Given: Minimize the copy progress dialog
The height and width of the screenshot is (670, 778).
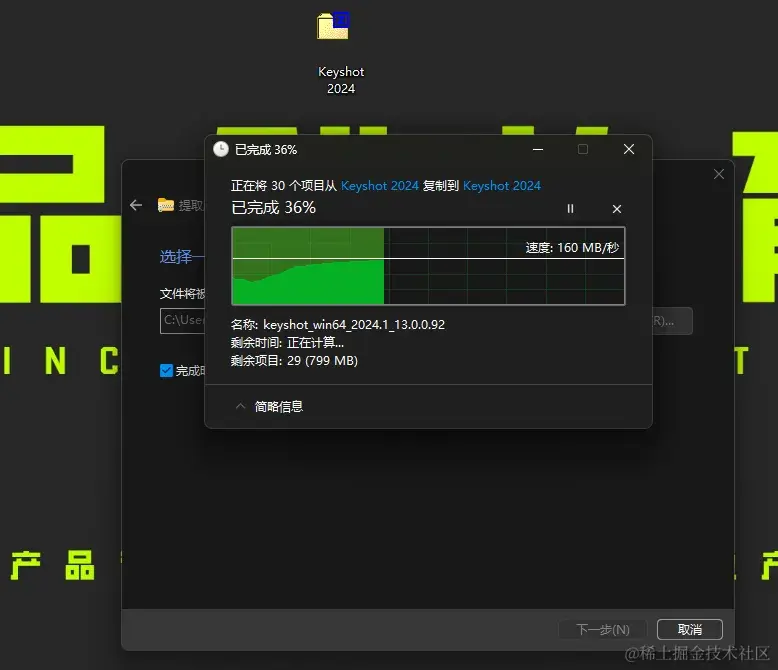Looking at the screenshot, I should click(538, 149).
